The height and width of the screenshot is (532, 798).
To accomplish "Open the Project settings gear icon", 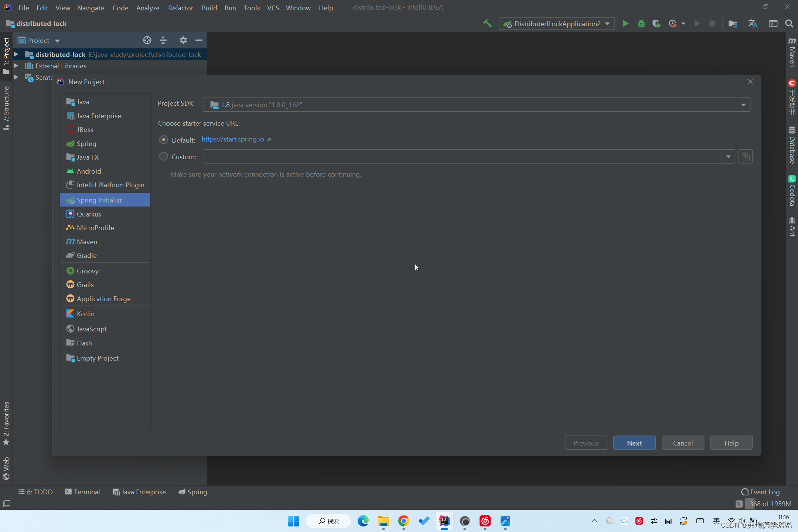I will coord(183,40).
